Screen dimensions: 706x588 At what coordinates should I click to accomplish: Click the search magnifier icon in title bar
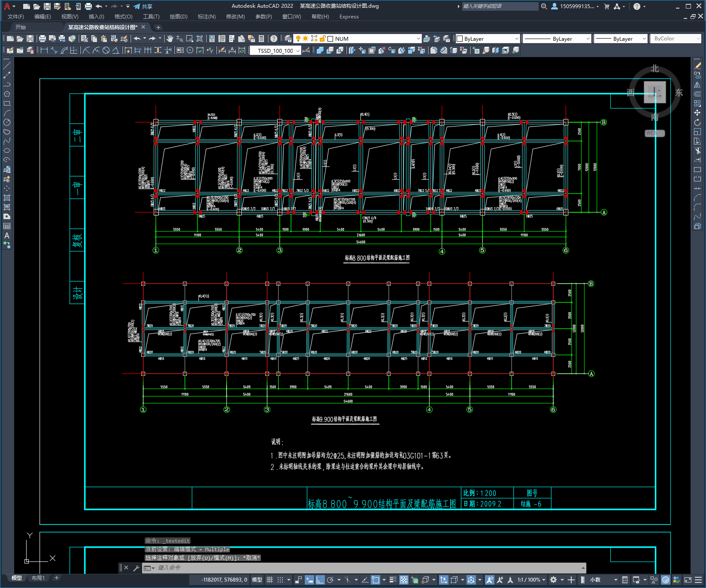point(544,6)
